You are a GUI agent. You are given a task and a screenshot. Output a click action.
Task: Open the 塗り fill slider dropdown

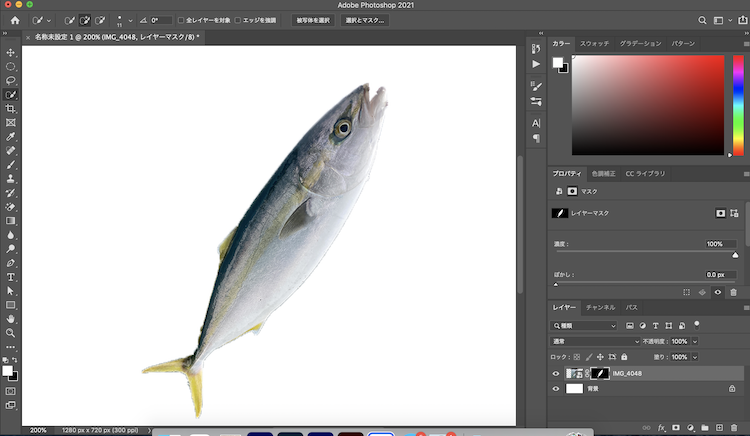tap(695, 357)
